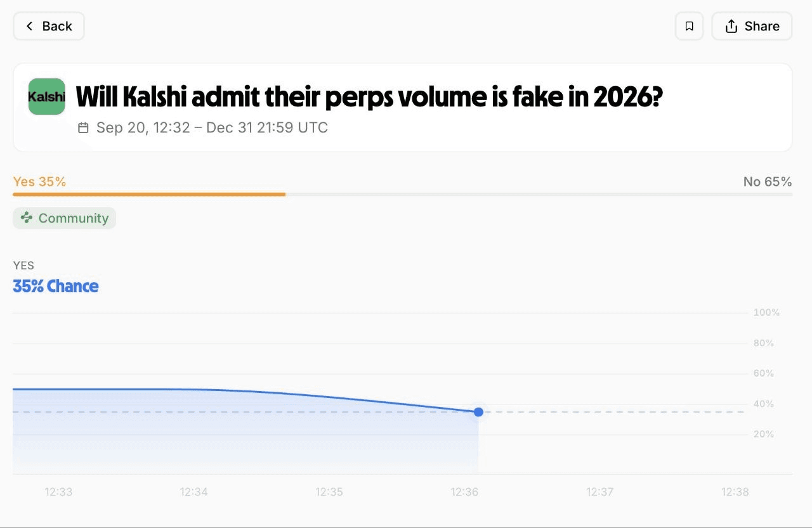
Task: Select the Yes 35% label
Action: point(39,182)
